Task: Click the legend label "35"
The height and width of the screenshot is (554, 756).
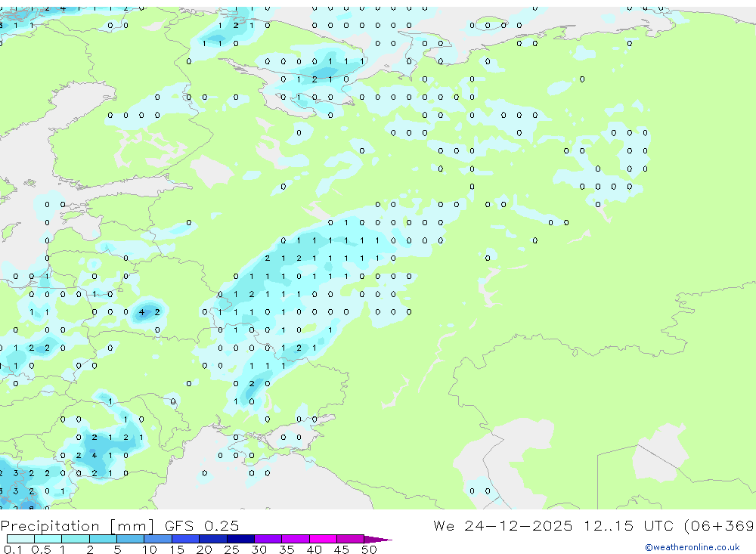Action: tap(287, 549)
